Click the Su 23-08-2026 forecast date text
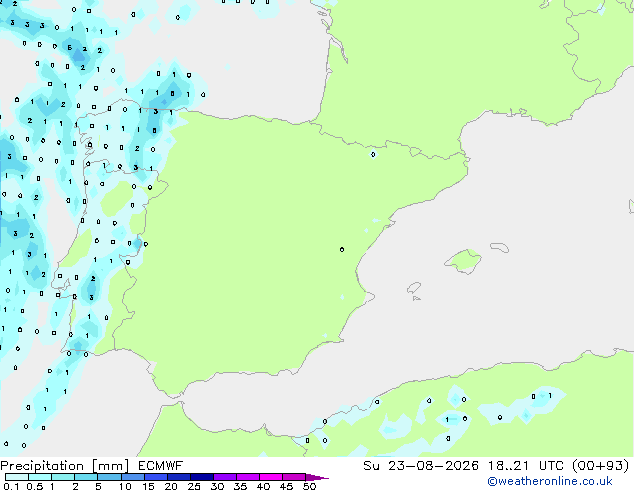The image size is (634, 490). (421, 466)
